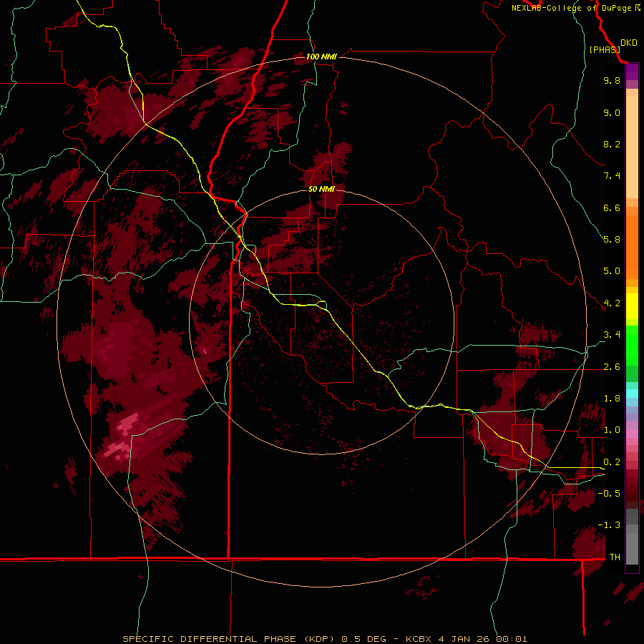
Task: Click the 5.0 scale value
Action: tap(612, 271)
